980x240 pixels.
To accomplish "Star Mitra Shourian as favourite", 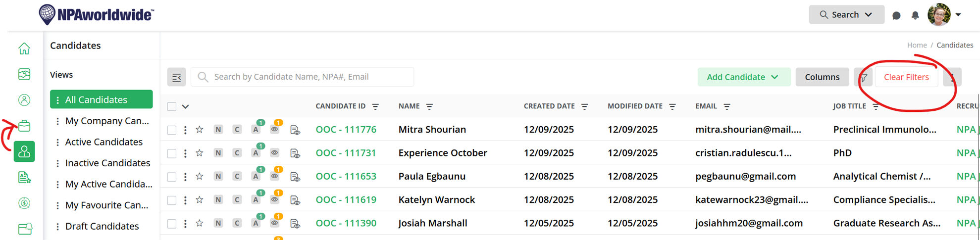I will 200,130.
